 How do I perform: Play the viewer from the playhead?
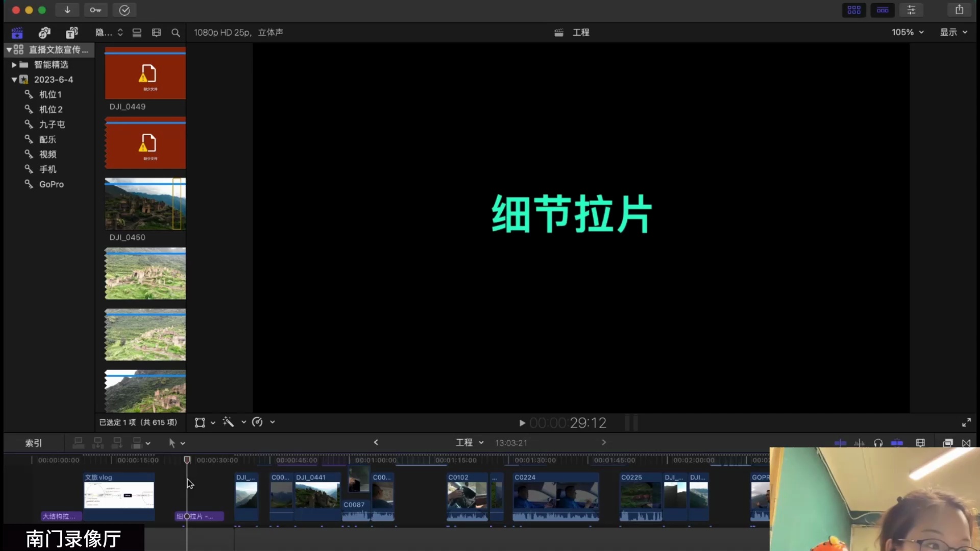click(522, 423)
